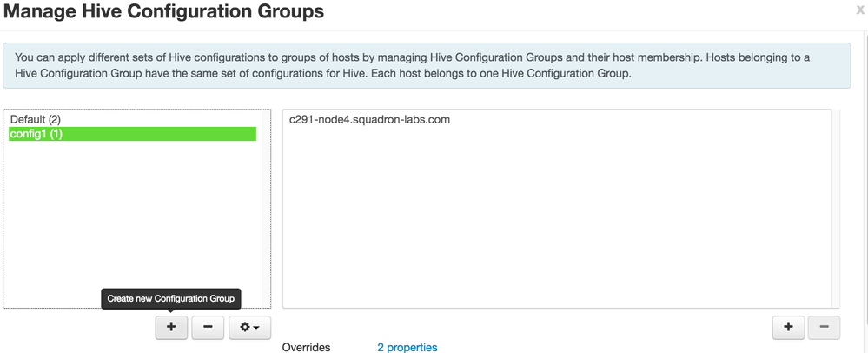The image size is (868, 353).
Task: Delete the selected configuration group with the minus icon
Action: (208, 327)
